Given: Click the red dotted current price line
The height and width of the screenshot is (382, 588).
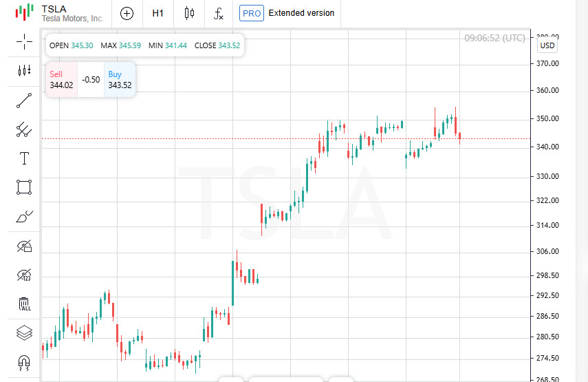Looking at the screenshot, I should (x=286, y=139).
